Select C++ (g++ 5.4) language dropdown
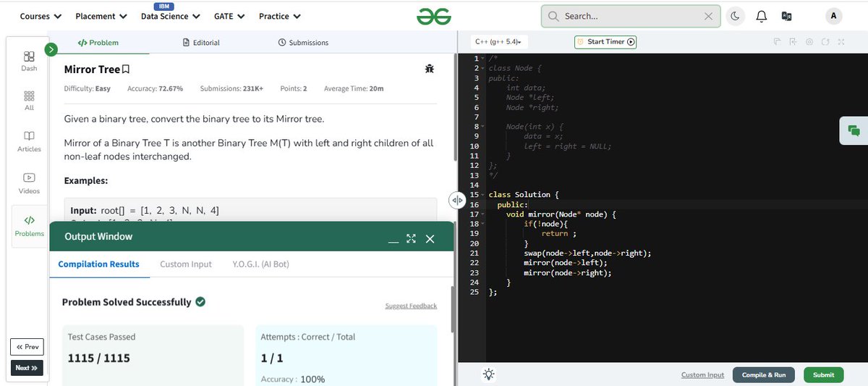The image size is (868, 386). (499, 42)
